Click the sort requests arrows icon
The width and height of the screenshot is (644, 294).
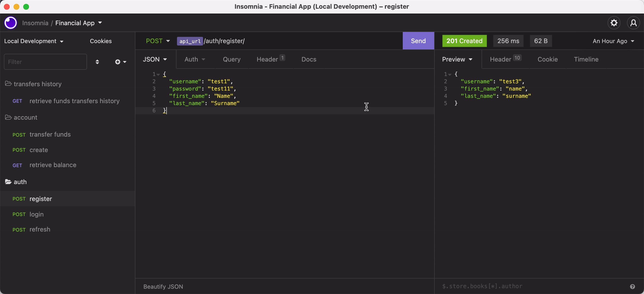coord(97,62)
